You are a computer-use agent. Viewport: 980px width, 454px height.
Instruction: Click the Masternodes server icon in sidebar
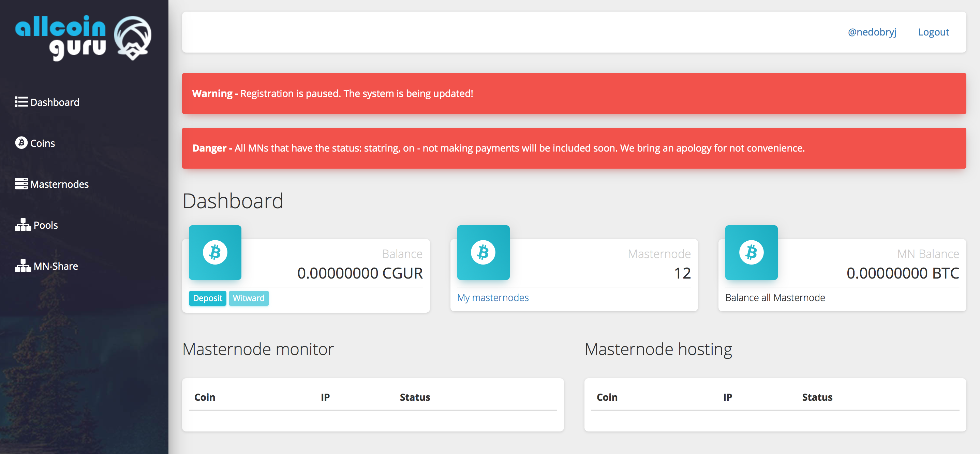click(21, 184)
